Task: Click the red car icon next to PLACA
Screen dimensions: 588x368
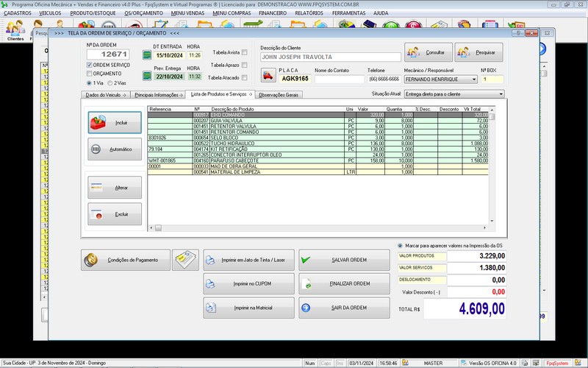Action: point(269,75)
